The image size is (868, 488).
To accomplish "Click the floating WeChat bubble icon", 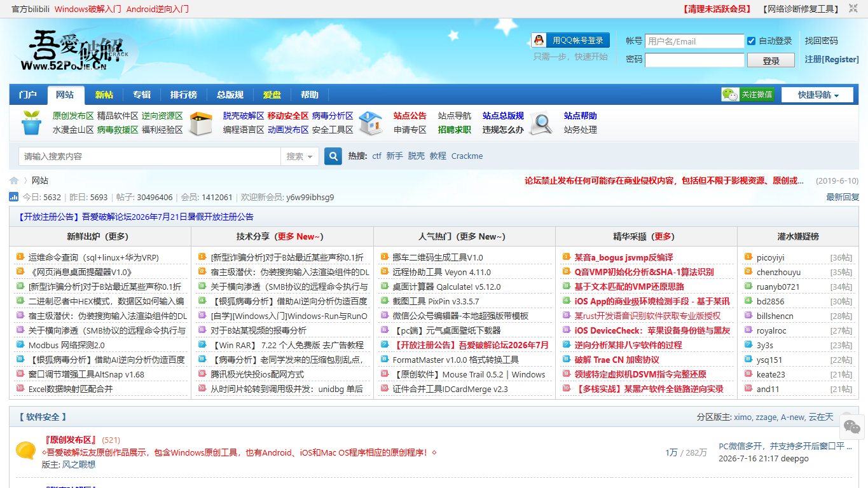I will point(852,427).
